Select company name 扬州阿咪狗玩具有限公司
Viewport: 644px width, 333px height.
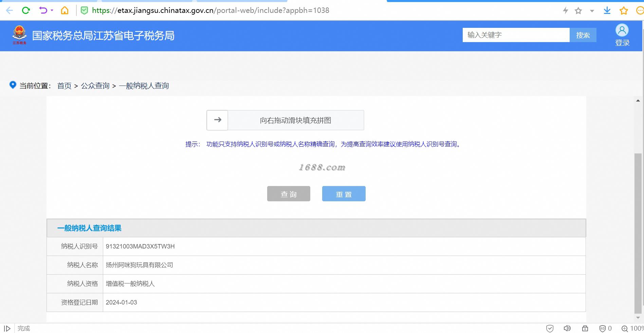point(139,265)
